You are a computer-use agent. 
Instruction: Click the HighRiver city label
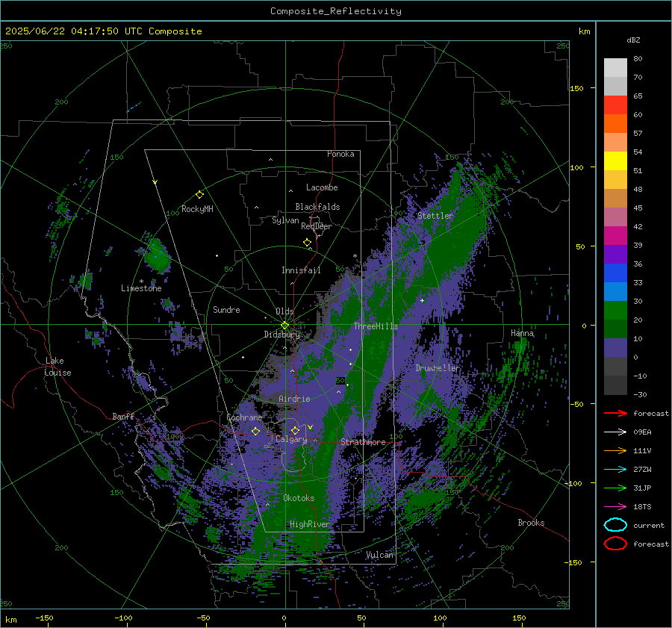pyautogui.click(x=309, y=524)
